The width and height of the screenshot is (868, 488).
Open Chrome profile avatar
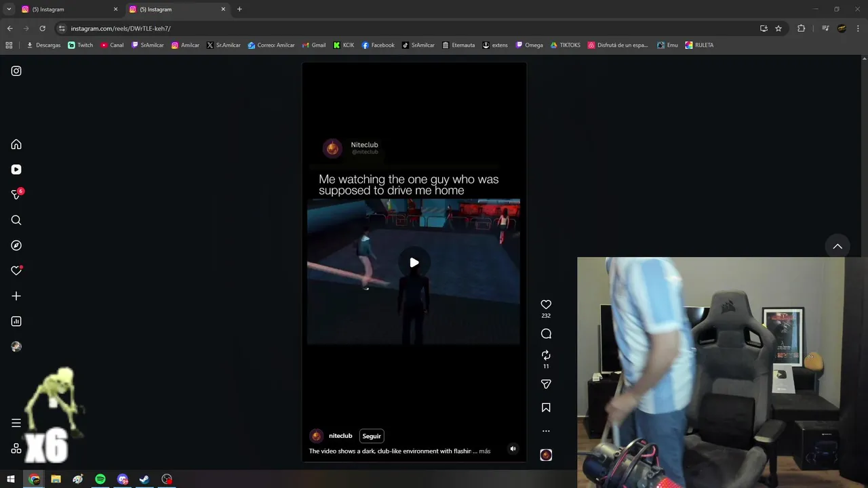(x=842, y=28)
